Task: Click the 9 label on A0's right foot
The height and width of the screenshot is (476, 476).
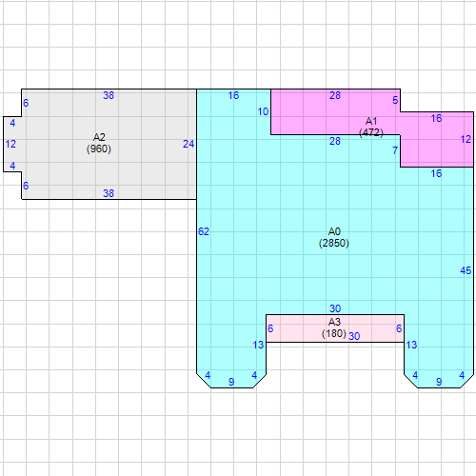Action: click(439, 382)
